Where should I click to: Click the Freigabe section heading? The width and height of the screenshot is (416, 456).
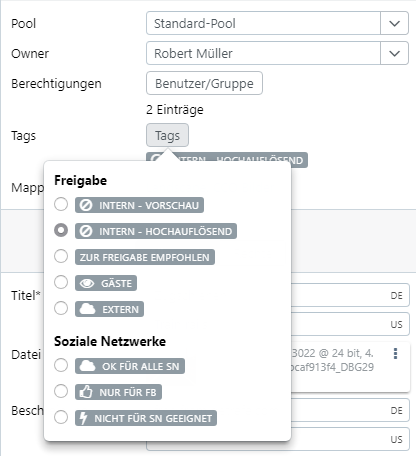(x=81, y=180)
